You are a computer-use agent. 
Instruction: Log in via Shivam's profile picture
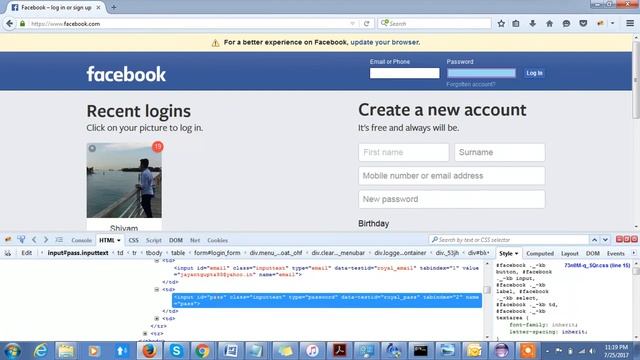[x=124, y=180]
